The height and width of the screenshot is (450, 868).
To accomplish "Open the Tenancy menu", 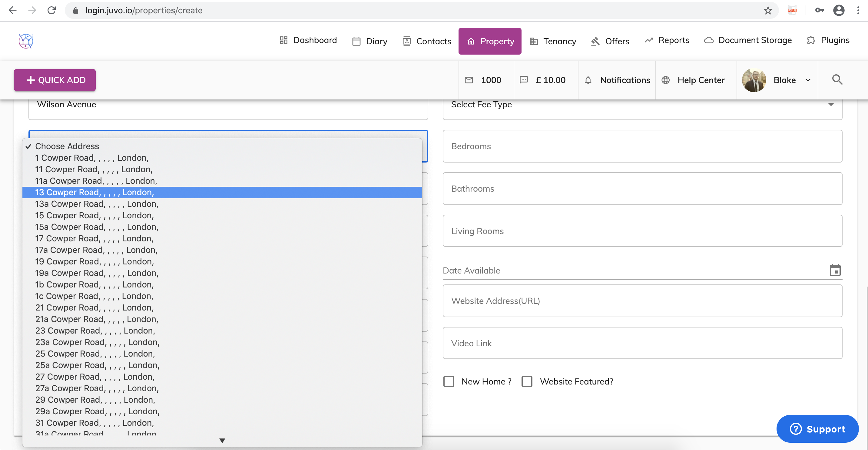I will click(553, 41).
